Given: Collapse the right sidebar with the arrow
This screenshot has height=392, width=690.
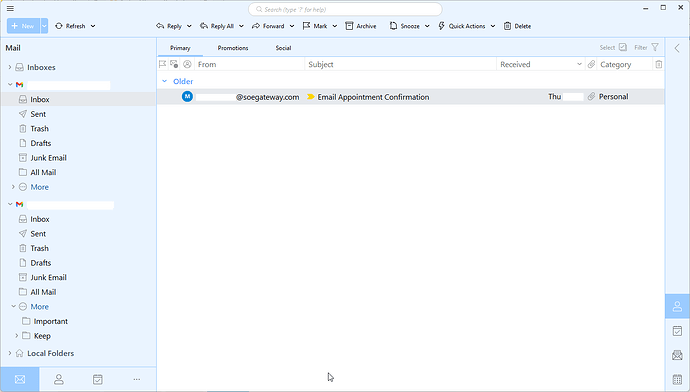Looking at the screenshot, I should (x=677, y=48).
